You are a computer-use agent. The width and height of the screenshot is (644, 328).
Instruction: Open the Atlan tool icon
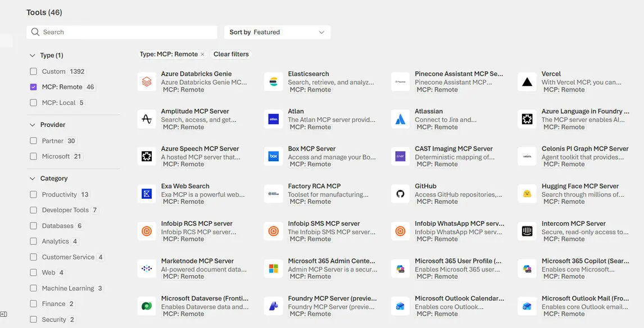coord(274,119)
